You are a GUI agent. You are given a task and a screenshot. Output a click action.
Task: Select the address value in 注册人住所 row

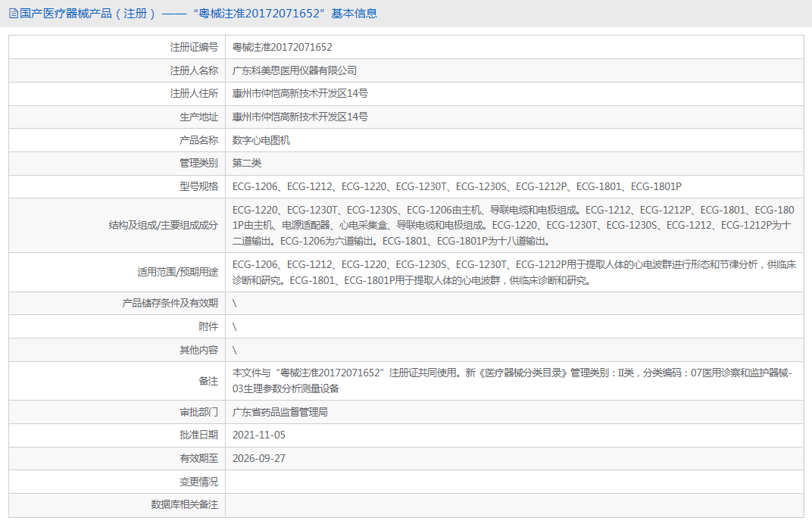click(300, 93)
